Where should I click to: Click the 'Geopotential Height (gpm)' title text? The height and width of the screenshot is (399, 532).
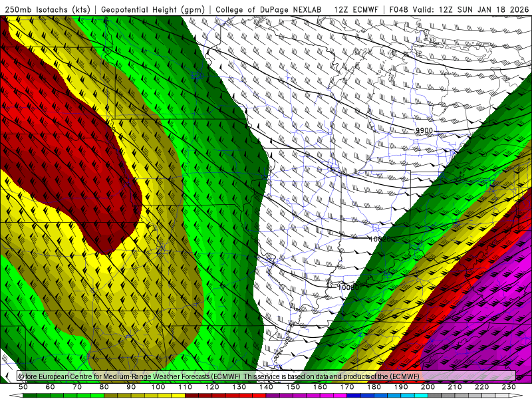(x=153, y=9)
